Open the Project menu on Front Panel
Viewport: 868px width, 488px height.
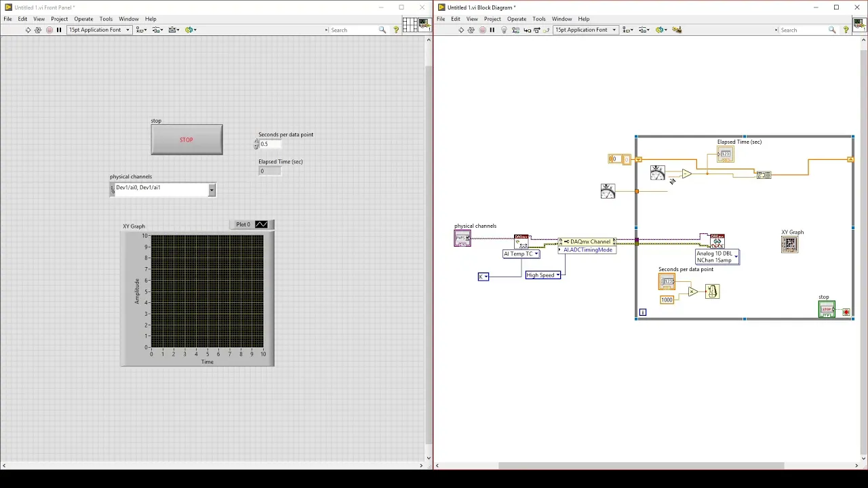(x=59, y=19)
